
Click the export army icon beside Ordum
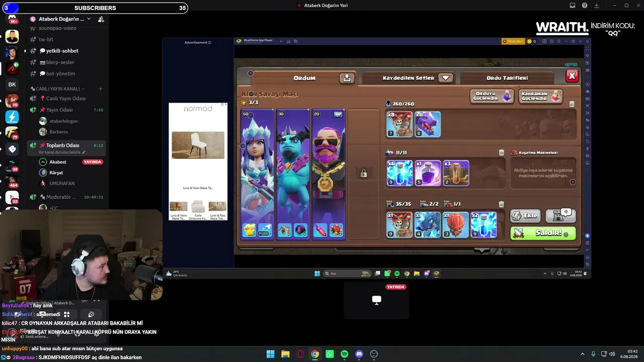347,78
